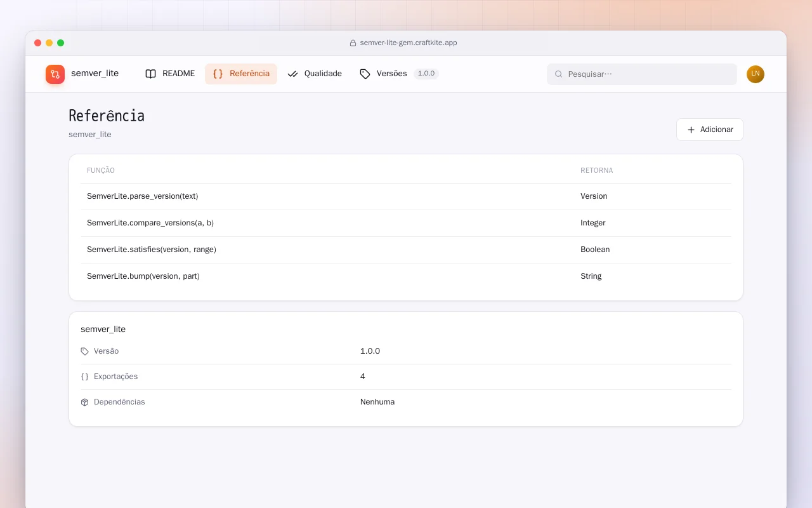Click the Qualidade double-check icon

[292, 74]
